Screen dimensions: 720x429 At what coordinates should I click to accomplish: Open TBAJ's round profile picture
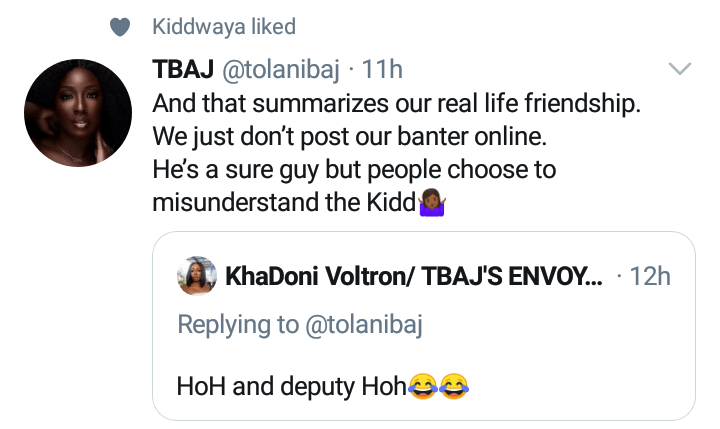(x=77, y=111)
